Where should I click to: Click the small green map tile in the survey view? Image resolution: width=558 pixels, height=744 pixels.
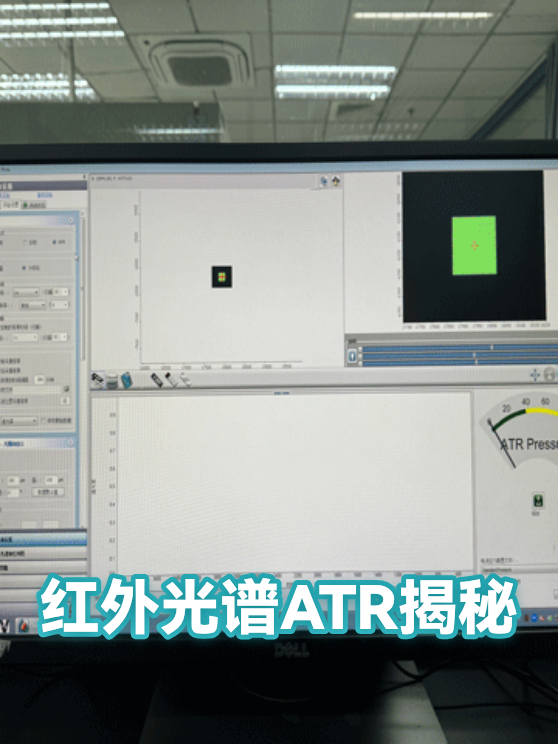[x=222, y=277]
